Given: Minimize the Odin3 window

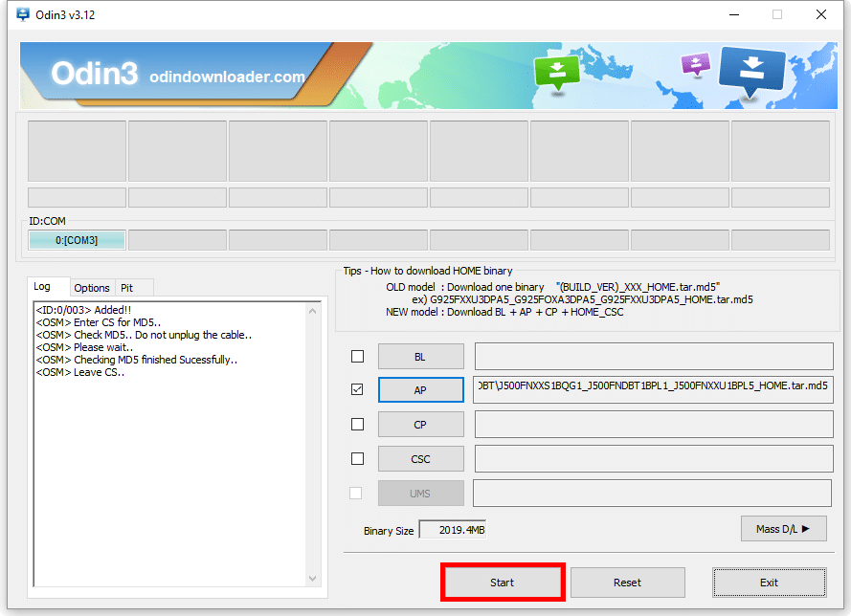Looking at the screenshot, I should (734, 14).
